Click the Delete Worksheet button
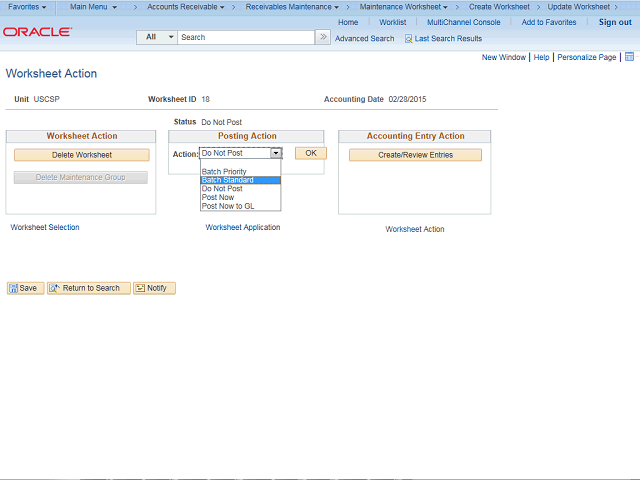 pos(82,155)
